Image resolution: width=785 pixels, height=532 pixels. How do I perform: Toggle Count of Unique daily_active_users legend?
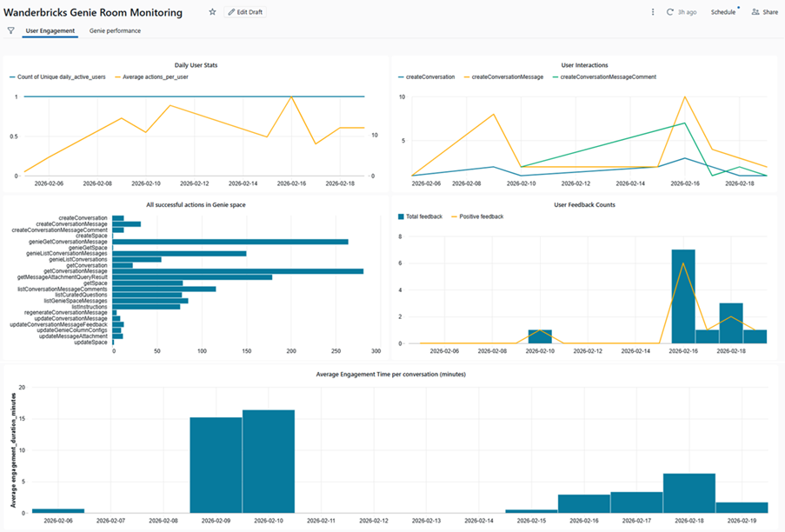(x=57, y=77)
